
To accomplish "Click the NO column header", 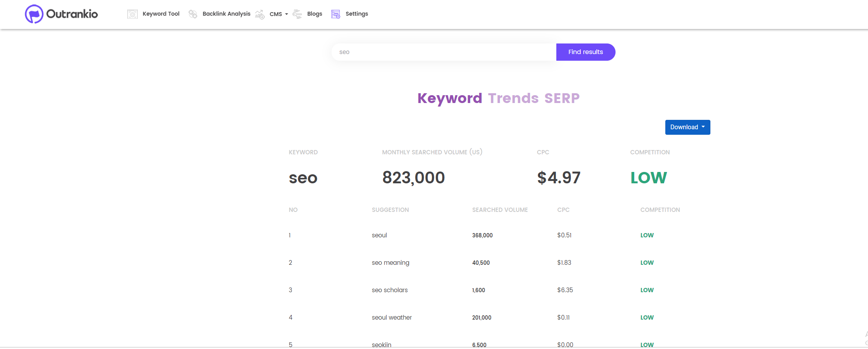I will pos(293,210).
